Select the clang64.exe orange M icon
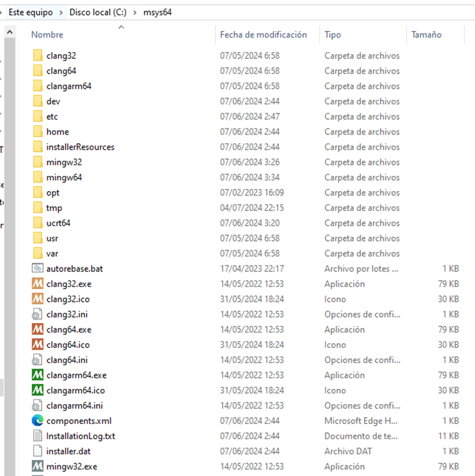Viewport: 475px width, 476px height. (38, 329)
